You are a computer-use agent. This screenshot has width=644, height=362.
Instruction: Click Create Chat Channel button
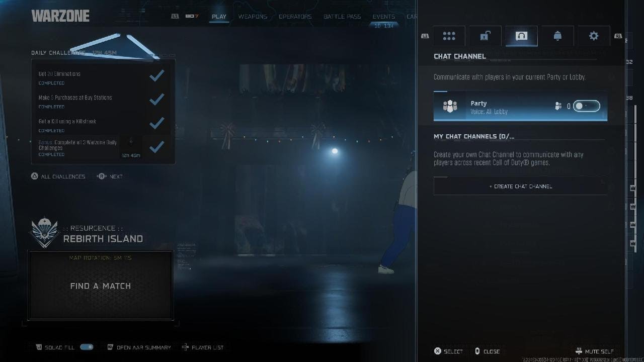click(520, 186)
